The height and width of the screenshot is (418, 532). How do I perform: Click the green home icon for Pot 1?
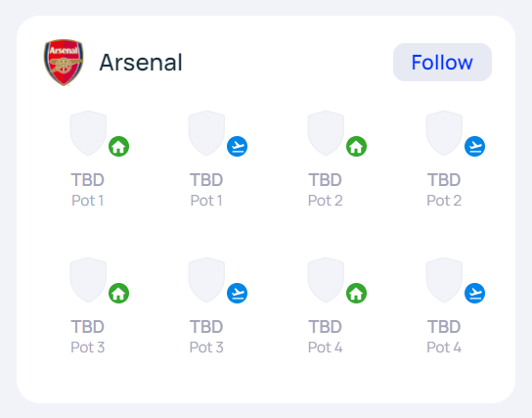118,147
